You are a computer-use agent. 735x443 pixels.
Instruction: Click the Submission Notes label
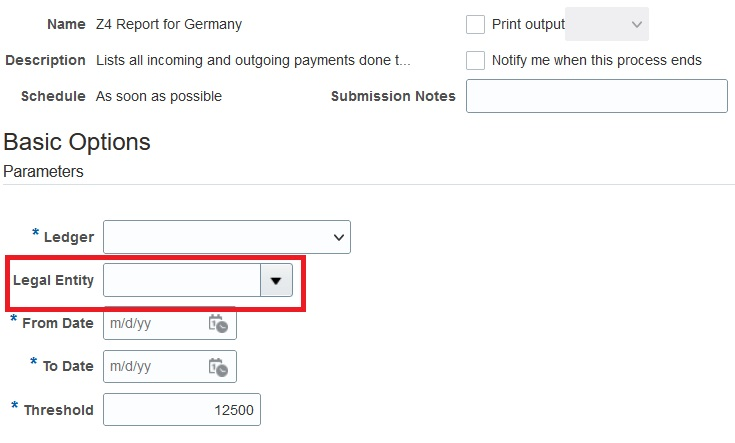(393, 96)
